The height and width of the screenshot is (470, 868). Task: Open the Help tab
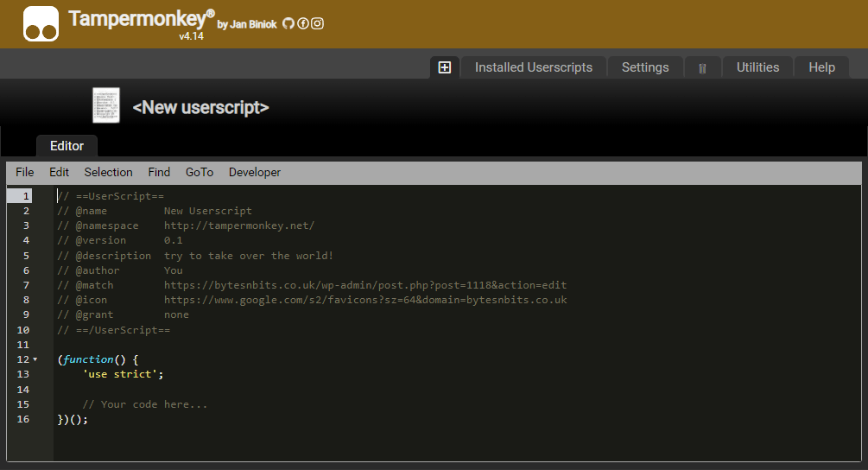[821, 67]
